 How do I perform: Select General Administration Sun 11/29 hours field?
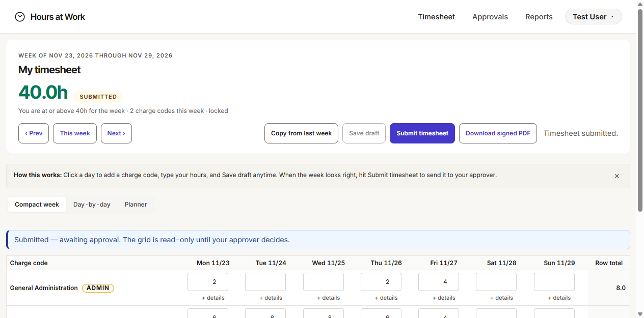coord(554,282)
